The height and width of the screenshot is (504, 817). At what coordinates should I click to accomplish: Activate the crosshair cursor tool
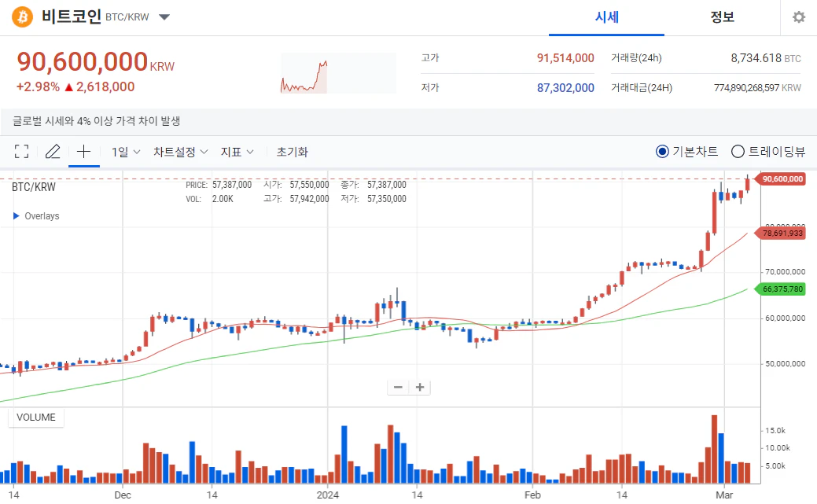(x=84, y=152)
